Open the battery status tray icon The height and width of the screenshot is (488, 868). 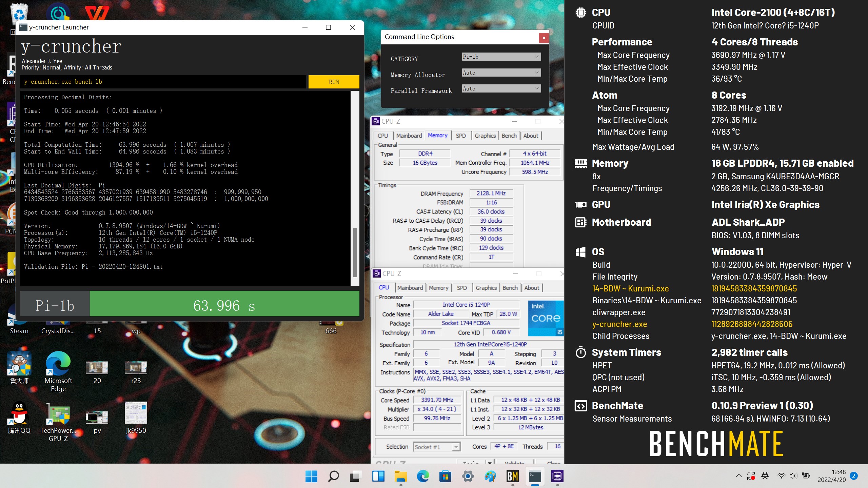click(806, 476)
